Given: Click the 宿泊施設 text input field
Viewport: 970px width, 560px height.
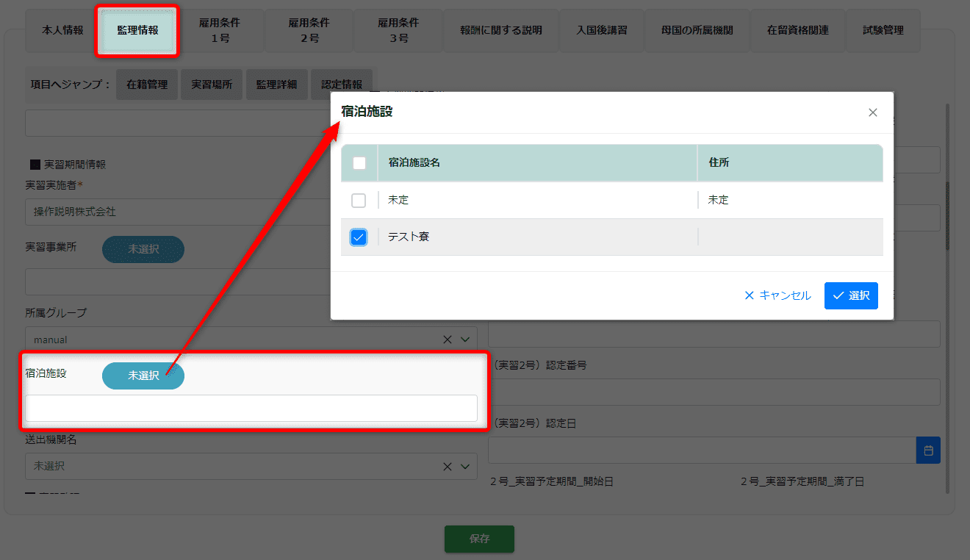Looking at the screenshot, I should 251,409.
